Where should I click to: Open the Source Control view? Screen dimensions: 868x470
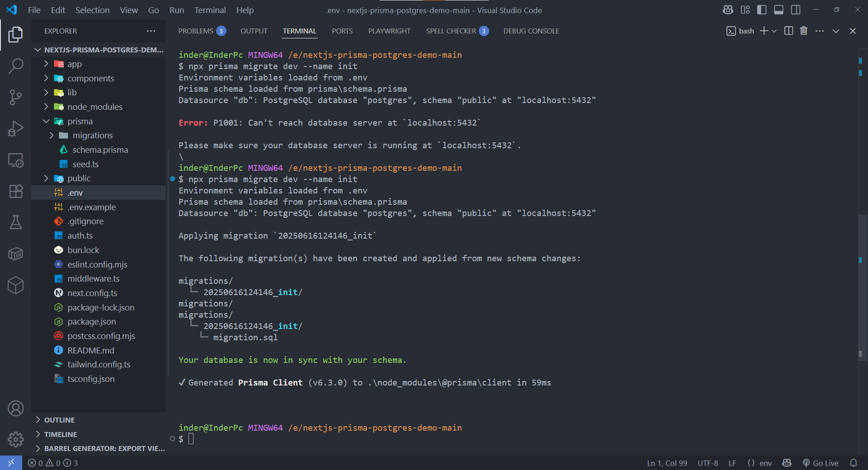tap(15, 97)
